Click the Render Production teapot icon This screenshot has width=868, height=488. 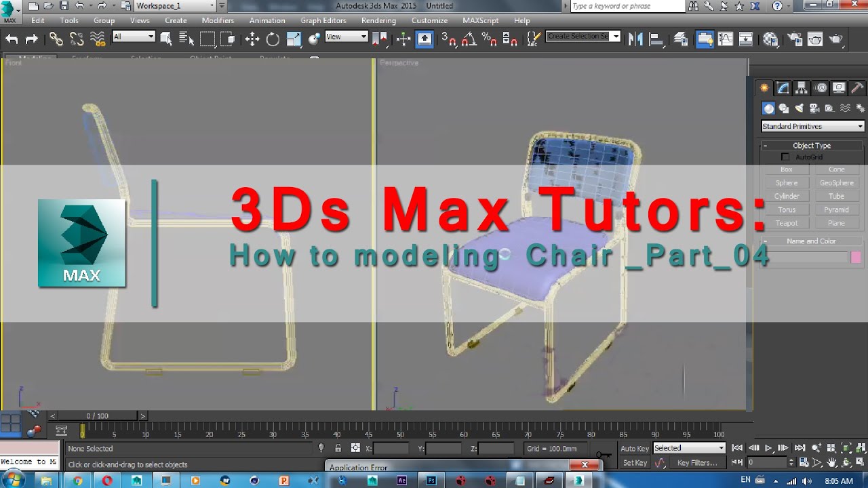point(836,39)
